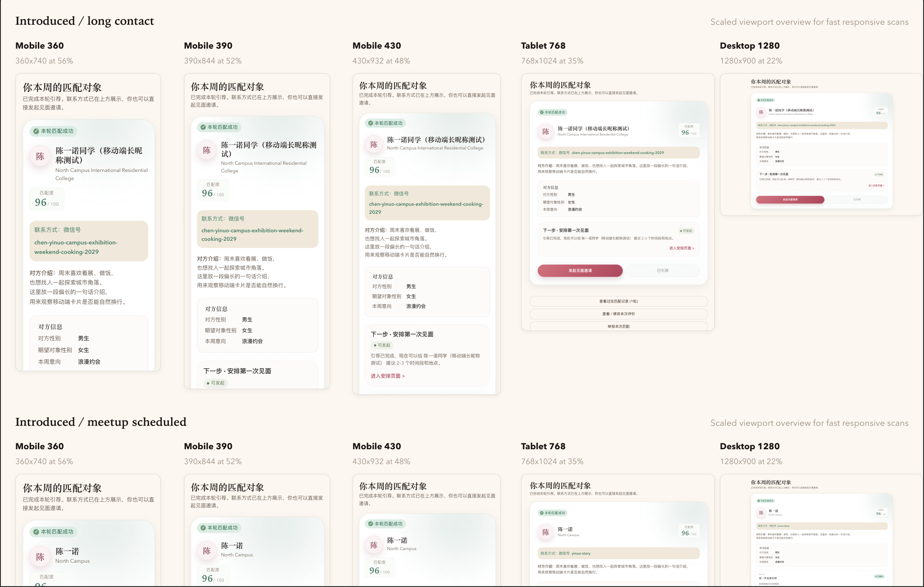The height and width of the screenshot is (587, 924).
Task: Click 陈 avatar in meetup scheduled Desktop 1280 preview
Action: click(x=761, y=513)
